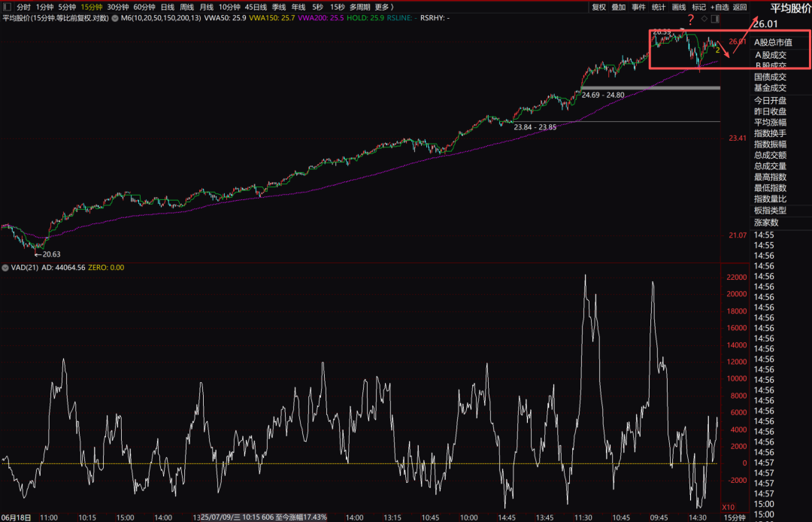Select 涨家数 in right panel
This screenshot has width=812, height=522.
coord(766,223)
